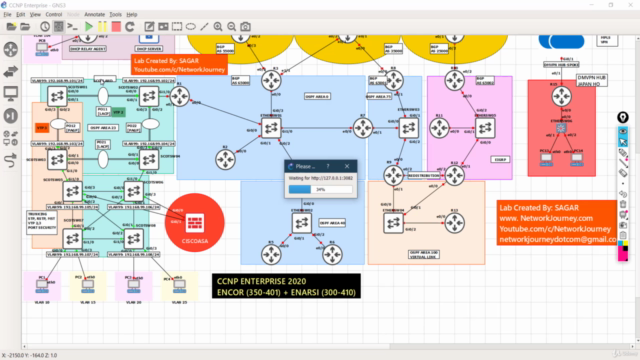The width and height of the screenshot is (640, 360).
Task: Select the highlighter pen in annotation toolbar
Action: (622, 153)
